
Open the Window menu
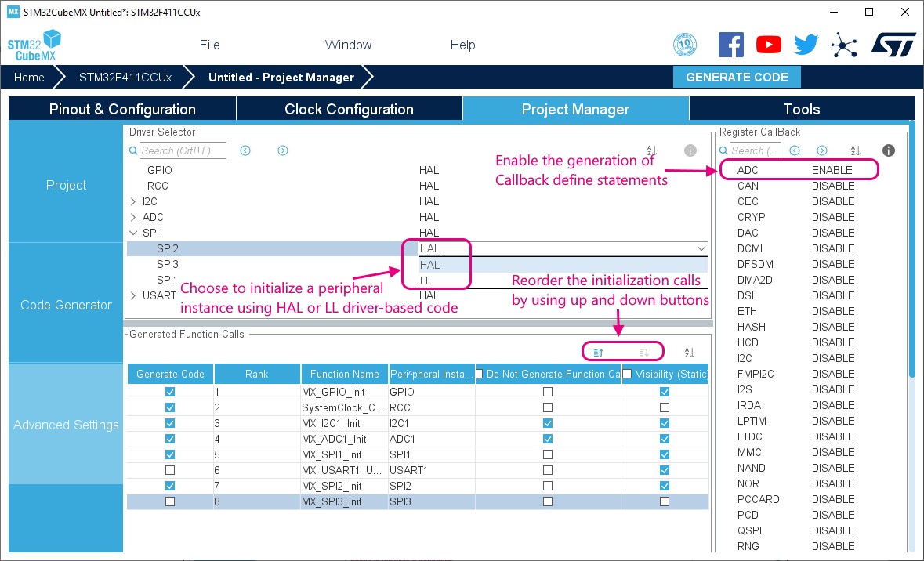coord(348,45)
